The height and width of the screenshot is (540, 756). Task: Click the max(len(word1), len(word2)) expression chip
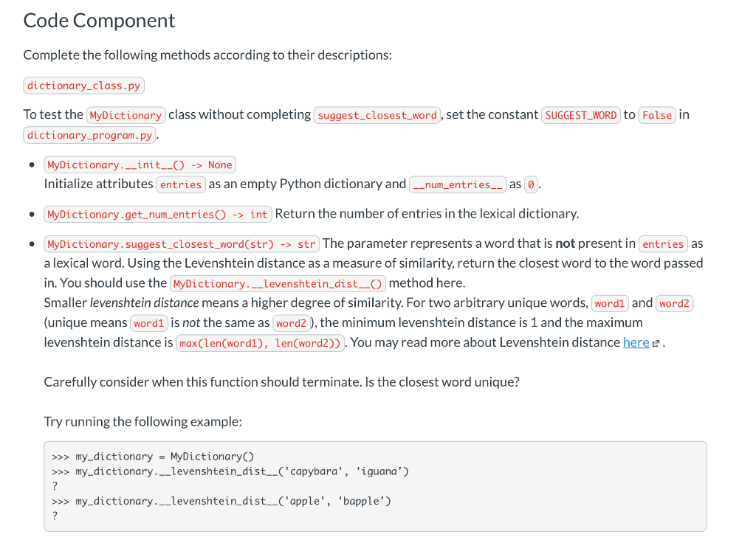point(260,342)
